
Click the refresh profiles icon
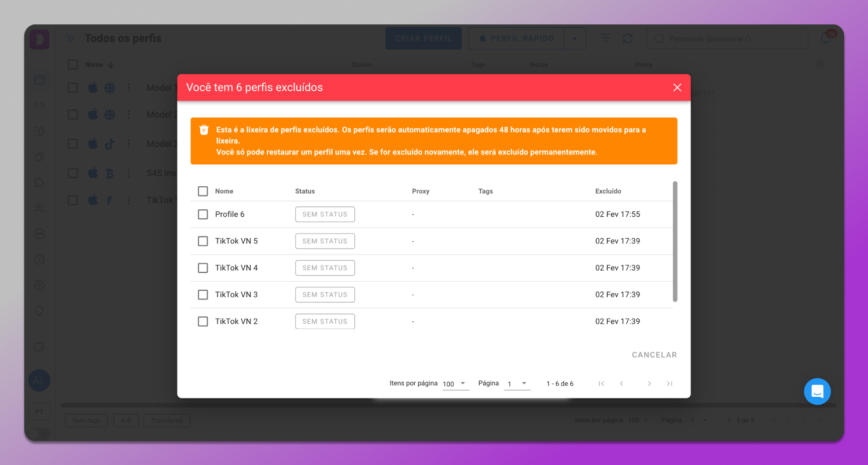coord(627,38)
